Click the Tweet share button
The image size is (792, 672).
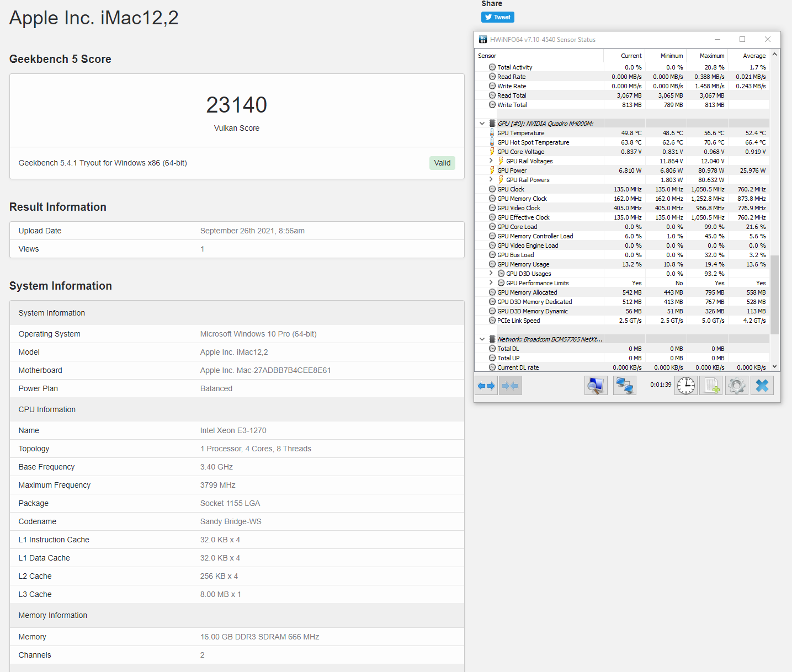click(498, 17)
